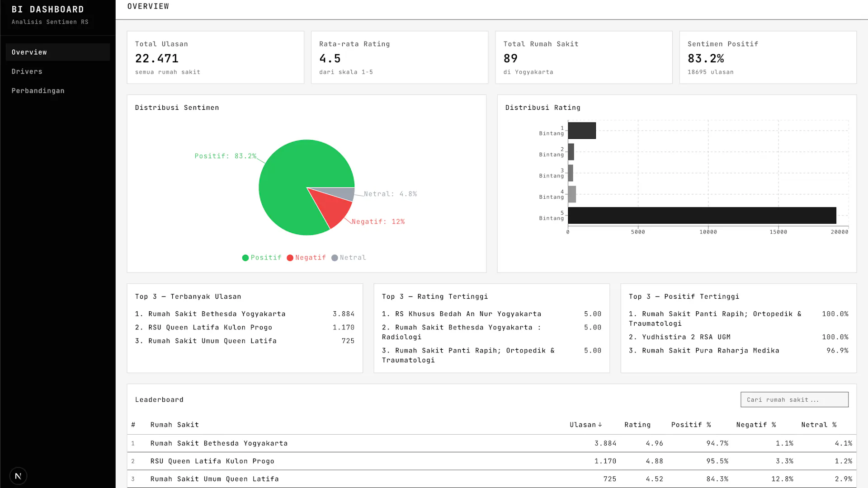The height and width of the screenshot is (488, 868).
Task: Select Sentimen Positif value 83.2%
Action: pyautogui.click(x=706, y=58)
